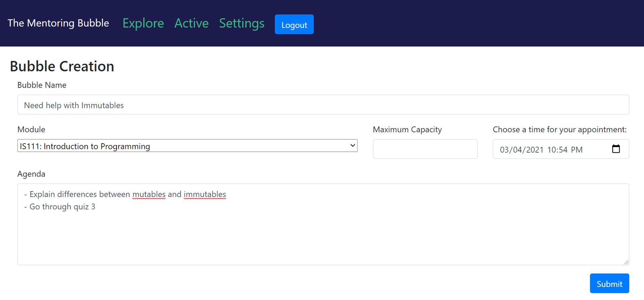Submit the bubble creation form
The image size is (644, 300).
click(609, 284)
